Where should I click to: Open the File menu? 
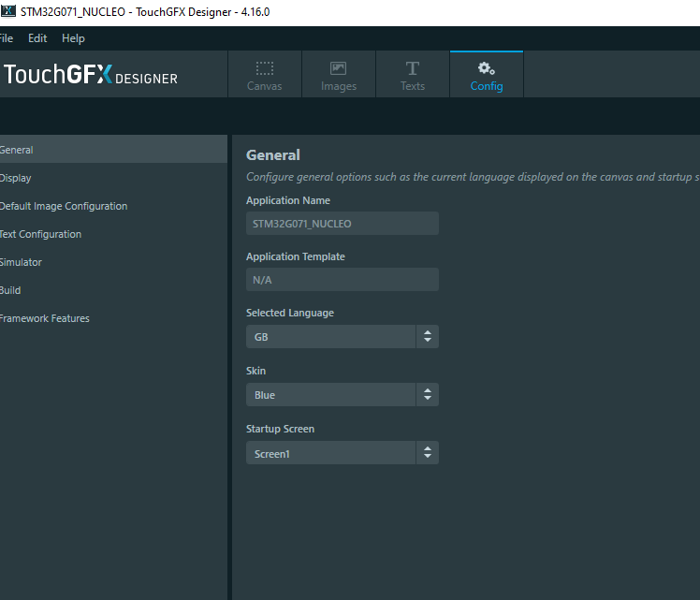click(x=7, y=38)
